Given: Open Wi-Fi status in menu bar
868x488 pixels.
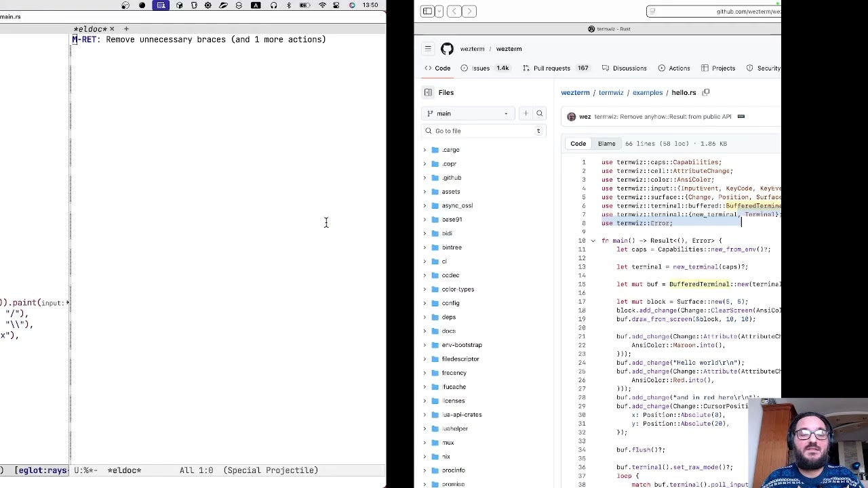Looking at the screenshot, I should [322, 5].
